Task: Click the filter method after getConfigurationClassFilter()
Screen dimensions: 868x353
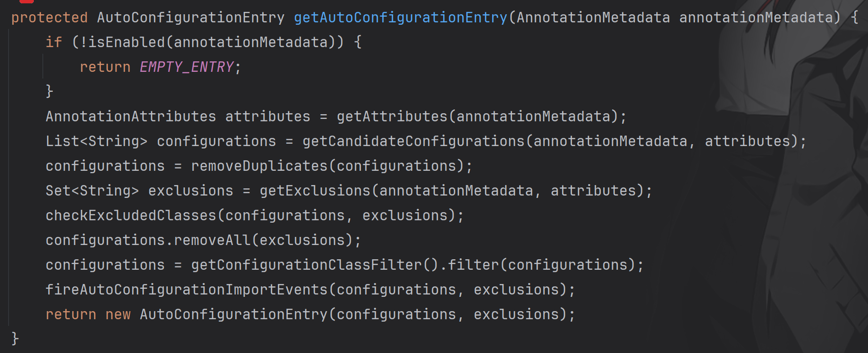Action: click(x=473, y=265)
